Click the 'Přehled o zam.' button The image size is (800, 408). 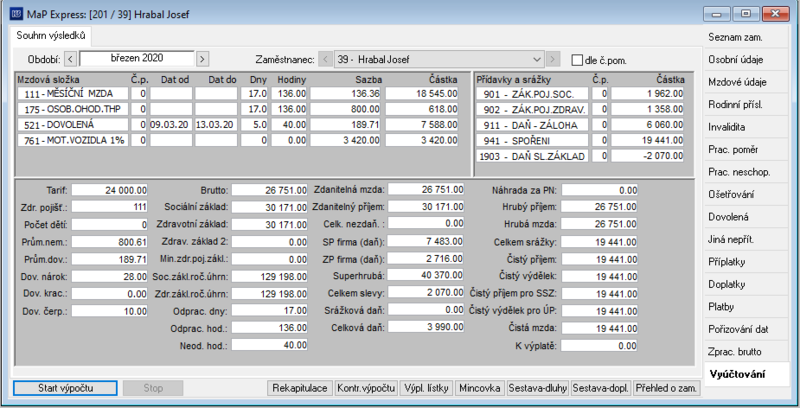tap(666, 388)
